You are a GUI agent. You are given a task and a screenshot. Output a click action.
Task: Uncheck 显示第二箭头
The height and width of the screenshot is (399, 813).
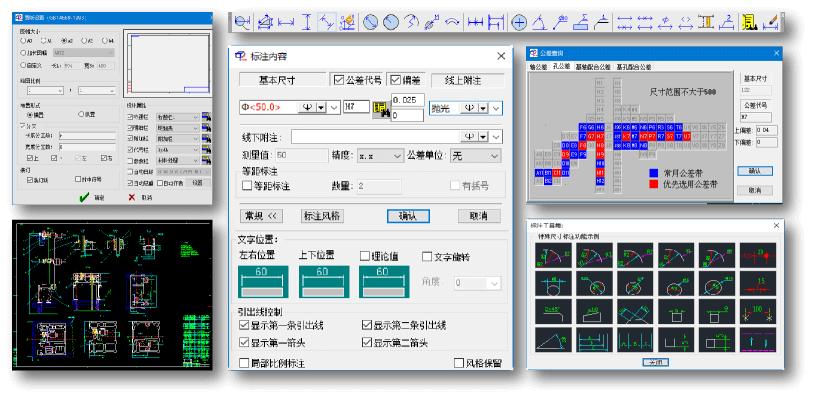pyautogui.click(x=367, y=343)
